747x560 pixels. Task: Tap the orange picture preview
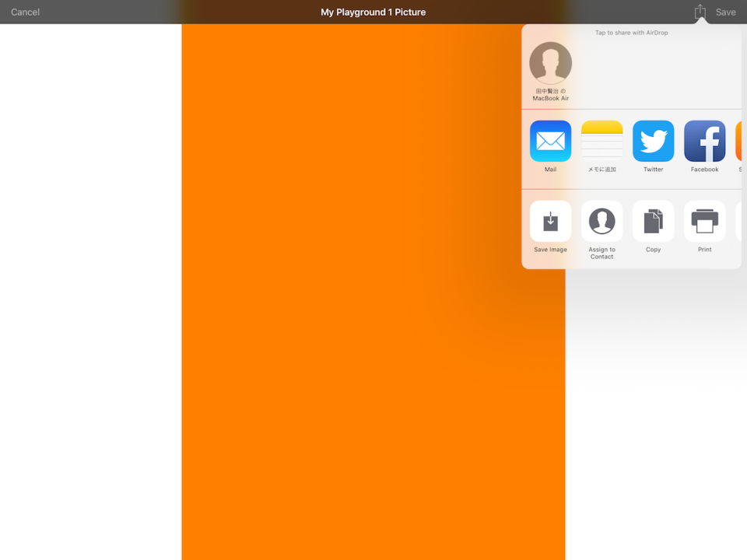point(350,389)
